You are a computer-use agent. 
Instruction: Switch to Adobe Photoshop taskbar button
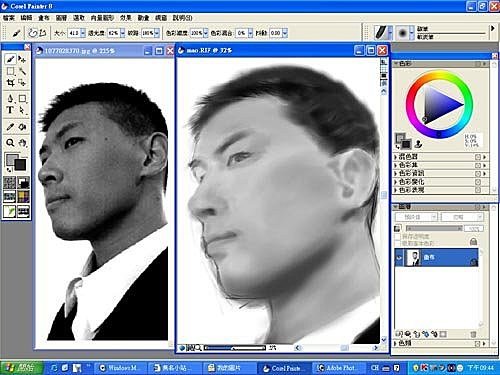tap(338, 368)
